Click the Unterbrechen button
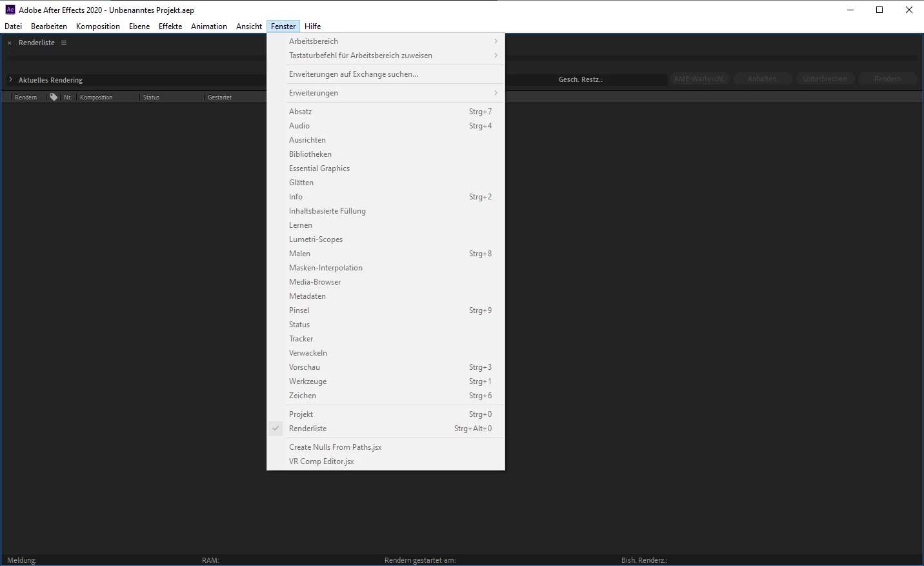 click(x=825, y=79)
